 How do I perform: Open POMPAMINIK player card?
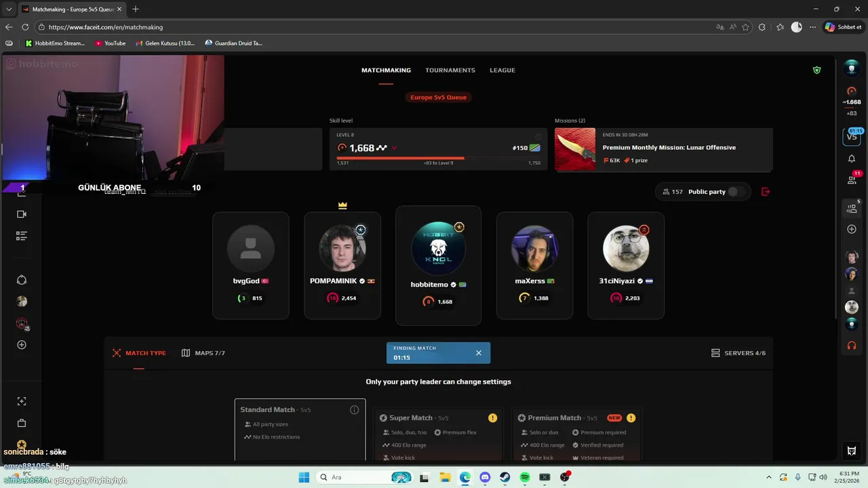point(342,266)
